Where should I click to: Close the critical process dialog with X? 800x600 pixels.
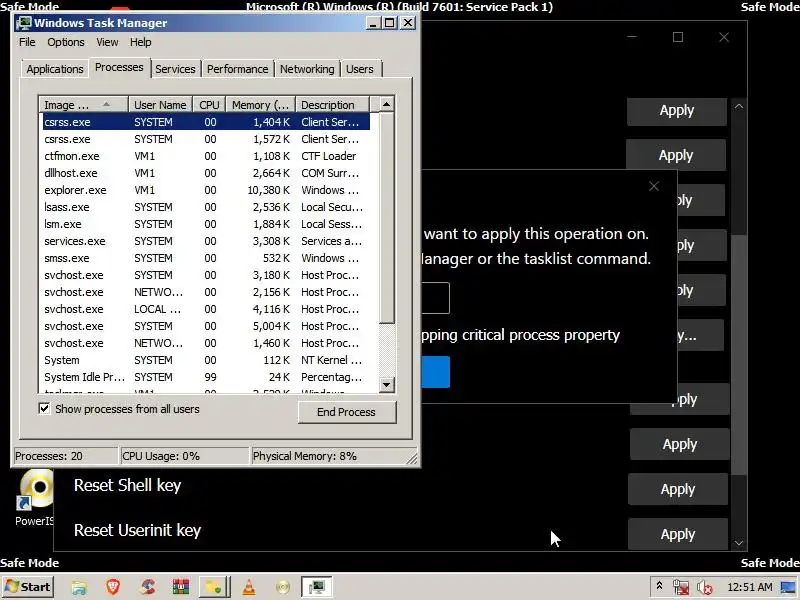[654, 186]
